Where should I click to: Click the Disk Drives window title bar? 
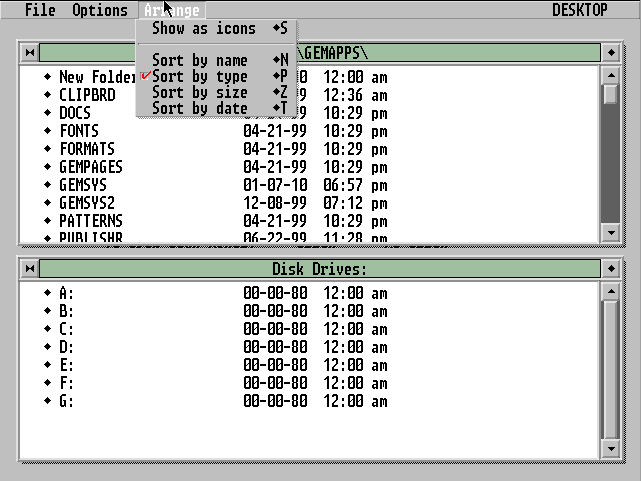(x=320, y=269)
